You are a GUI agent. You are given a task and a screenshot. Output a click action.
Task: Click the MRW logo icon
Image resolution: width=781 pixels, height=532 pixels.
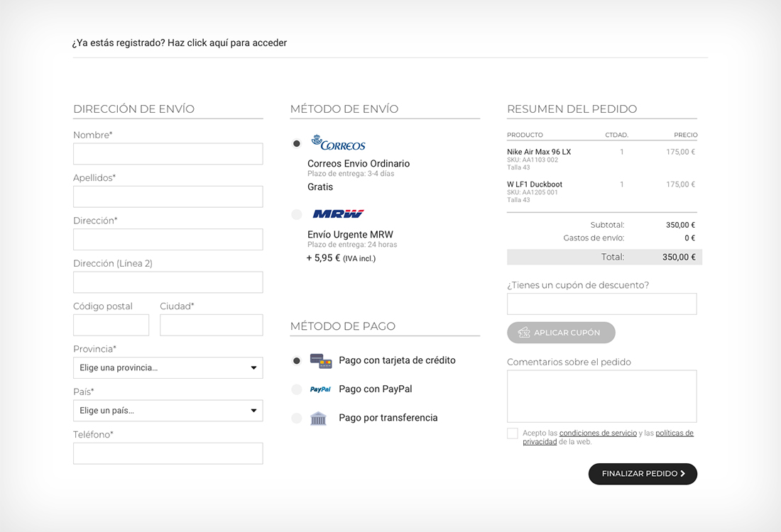pos(338,214)
